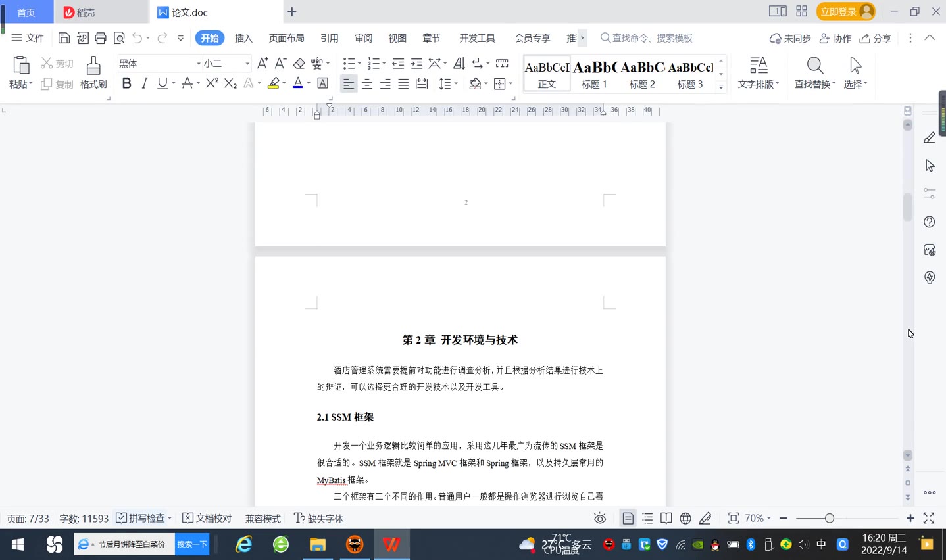This screenshot has height=560, width=946.
Task: Increase paragraph indent
Action: [x=416, y=63]
